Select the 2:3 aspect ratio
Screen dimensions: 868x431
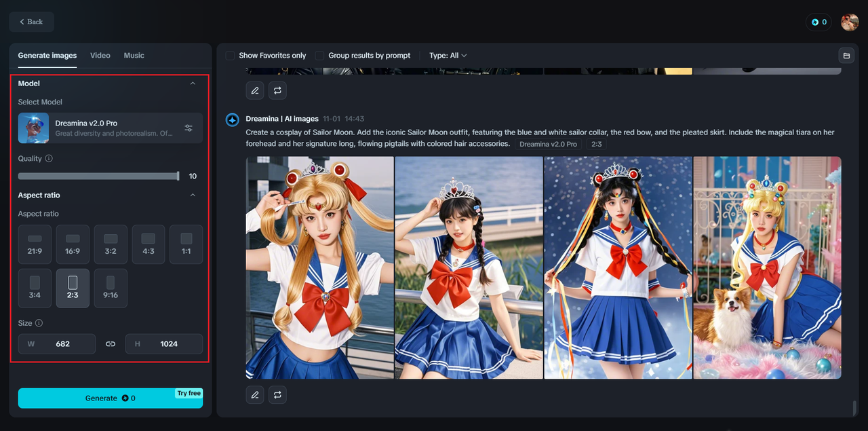[73, 288]
